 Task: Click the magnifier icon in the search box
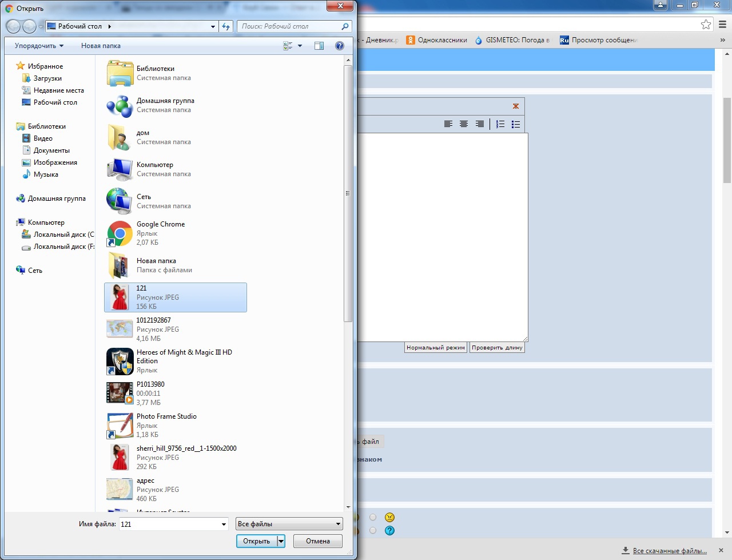click(x=345, y=26)
